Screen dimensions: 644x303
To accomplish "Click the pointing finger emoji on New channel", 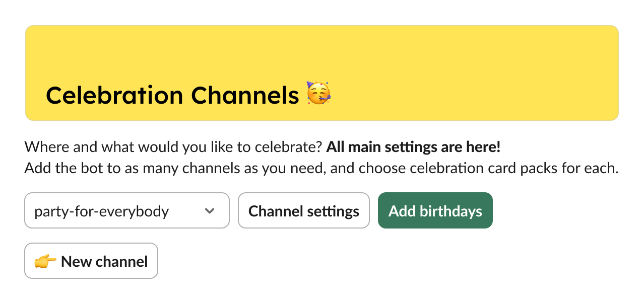I will pos(46,261).
